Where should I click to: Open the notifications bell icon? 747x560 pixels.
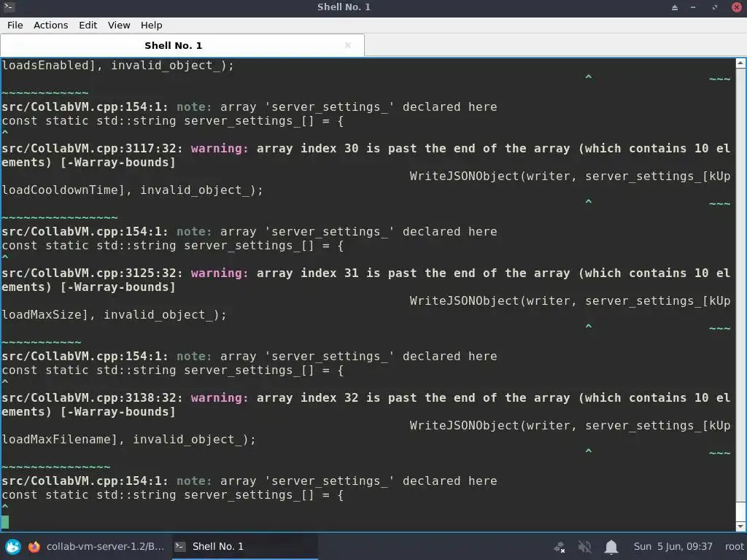pos(611,547)
